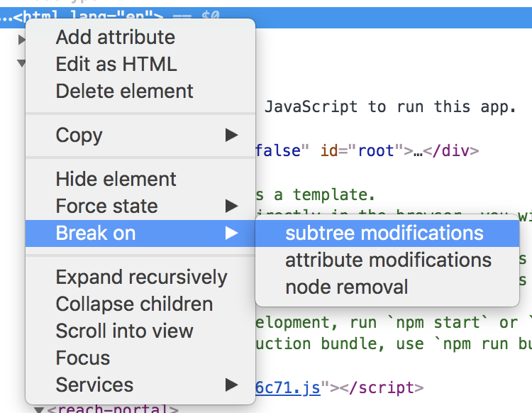
Task: Click Focus in the context menu
Action: coord(140,358)
